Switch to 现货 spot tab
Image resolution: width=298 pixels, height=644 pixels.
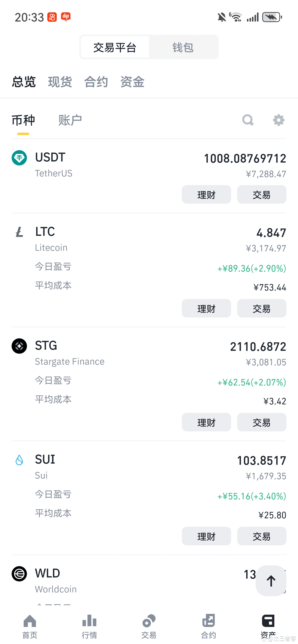pos(60,82)
